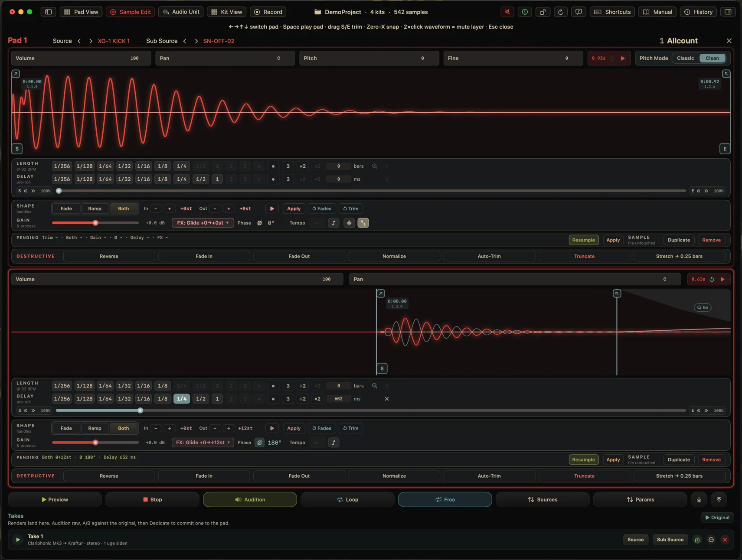Viewport: 742px width, 560px height.
Task: Toggle the highlighted link icon in top GAIN row
Action: point(363,223)
